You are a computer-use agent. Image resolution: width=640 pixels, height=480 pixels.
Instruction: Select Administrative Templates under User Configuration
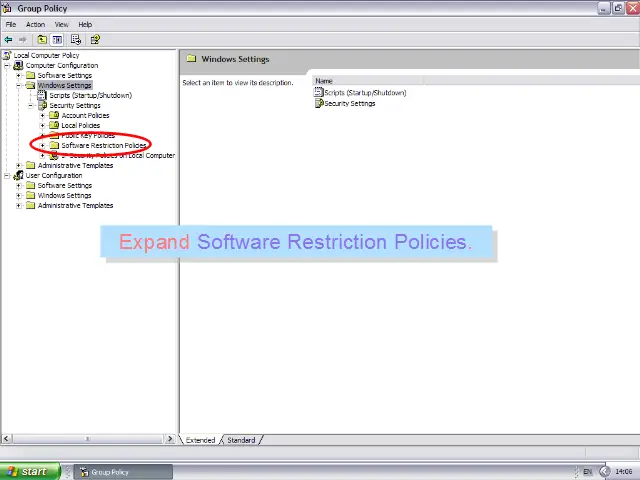pyautogui.click(x=76, y=205)
